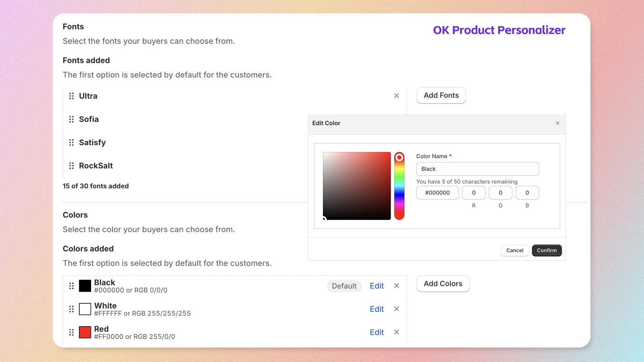Image resolution: width=644 pixels, height=362 pixels.
Task: Remove the White color with its X icon
Action: coord(396,309)
